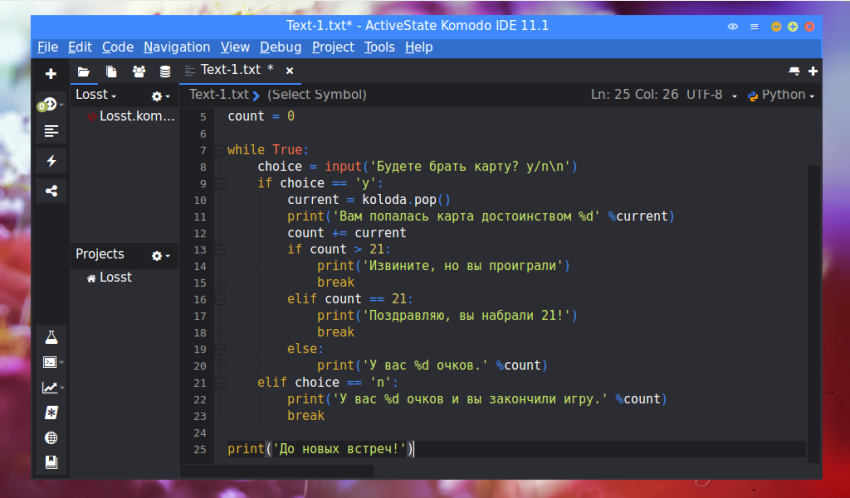Open the Navigation menu
Viewport: 850px width, 498px height.
pos(176,47)
